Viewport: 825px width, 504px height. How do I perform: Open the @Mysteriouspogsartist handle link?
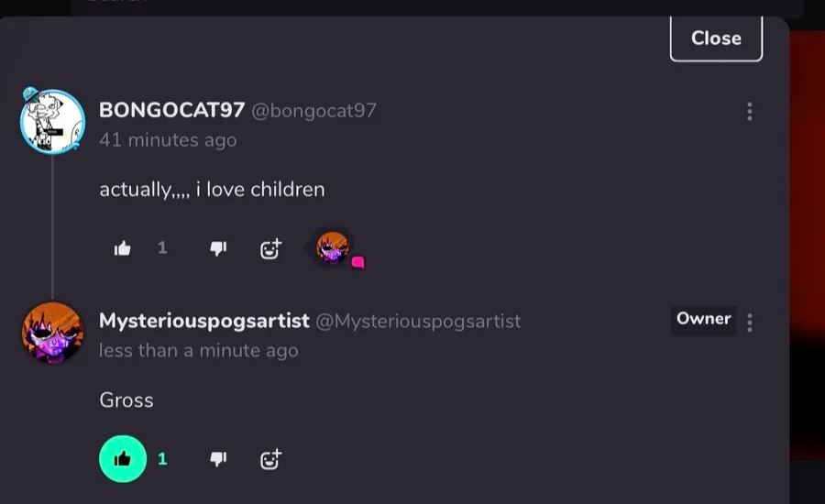click(x=418, y=321)
